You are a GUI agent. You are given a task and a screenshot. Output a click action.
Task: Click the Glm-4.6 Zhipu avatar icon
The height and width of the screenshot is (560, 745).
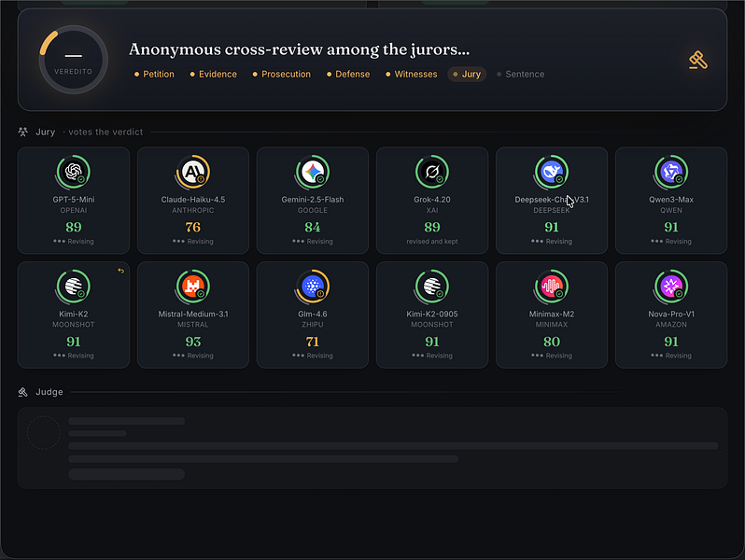tap(313, 287)
